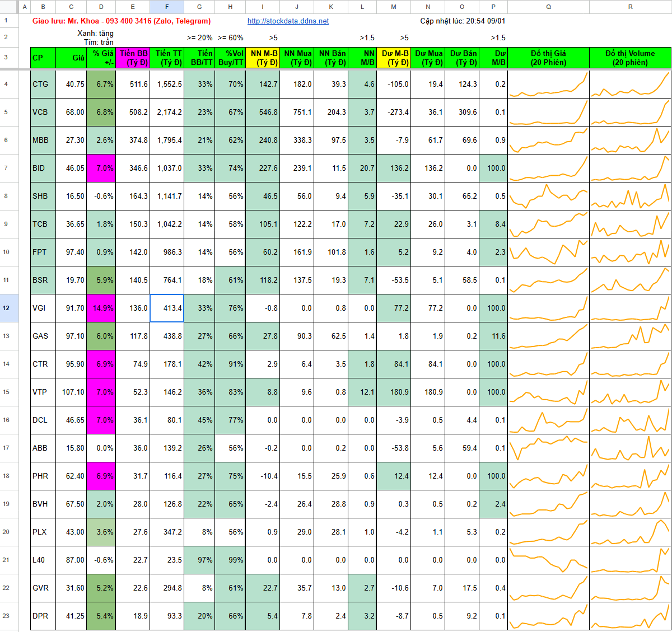Select the TCB ticker cell

pos(43,224)
